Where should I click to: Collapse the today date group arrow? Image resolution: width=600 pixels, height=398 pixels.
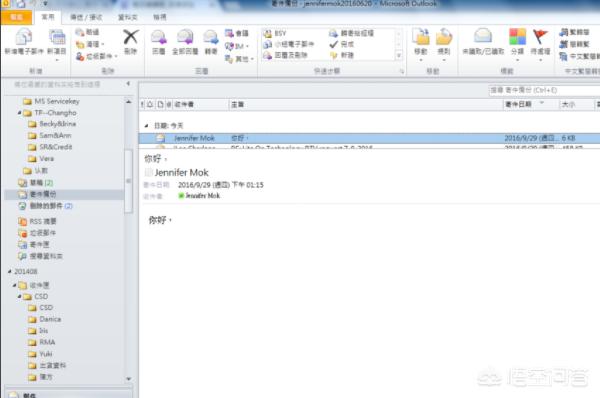click(147, 126)
